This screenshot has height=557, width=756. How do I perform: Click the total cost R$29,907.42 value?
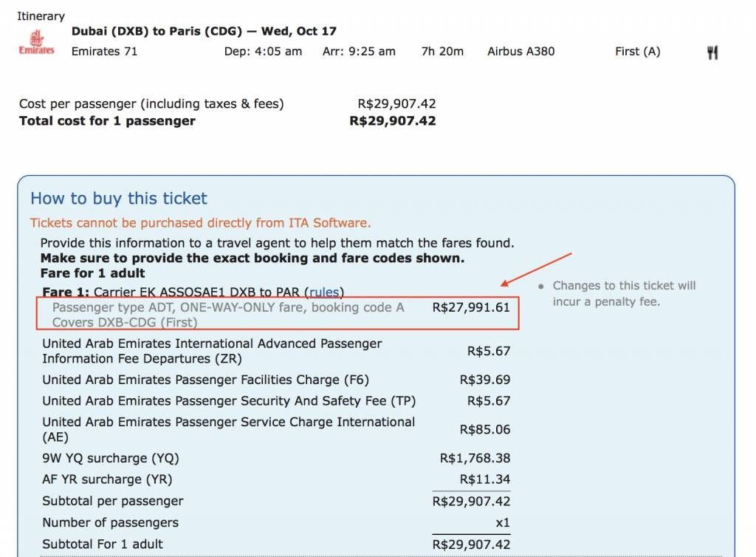(x=392, y=121)
